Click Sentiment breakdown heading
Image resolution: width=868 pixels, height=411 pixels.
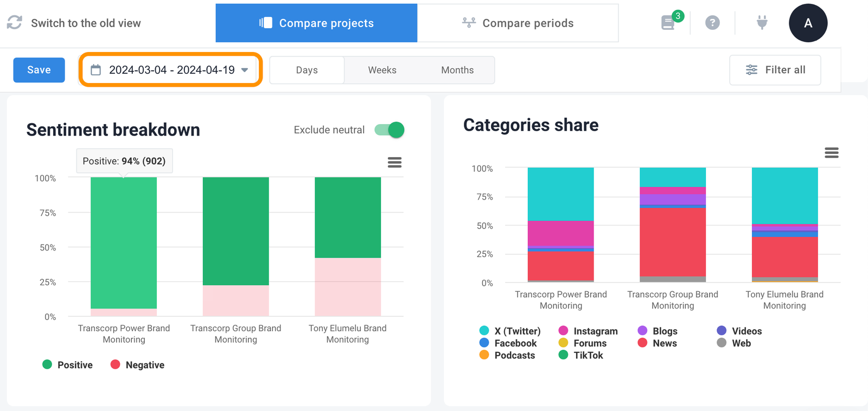[113, 130]
